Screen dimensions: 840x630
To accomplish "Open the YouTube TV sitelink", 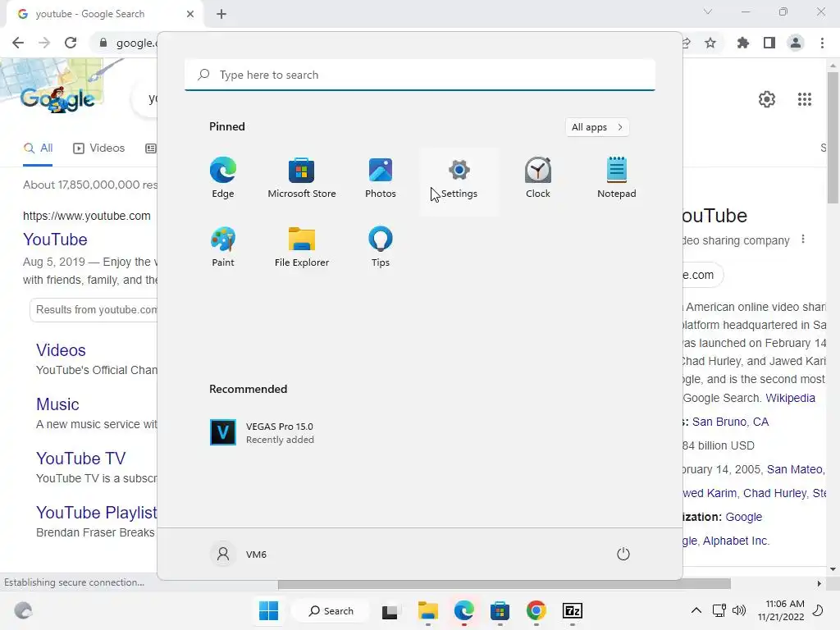I will 81,459.
